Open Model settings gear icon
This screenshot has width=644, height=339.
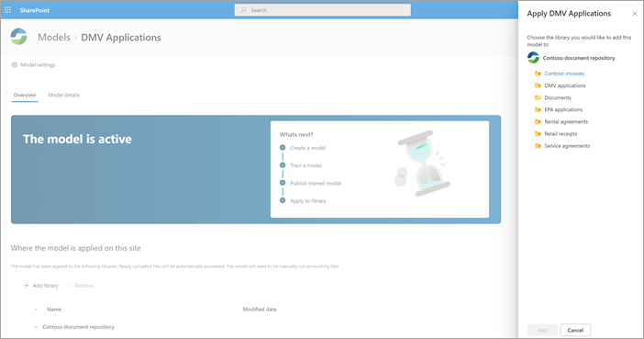15,64
